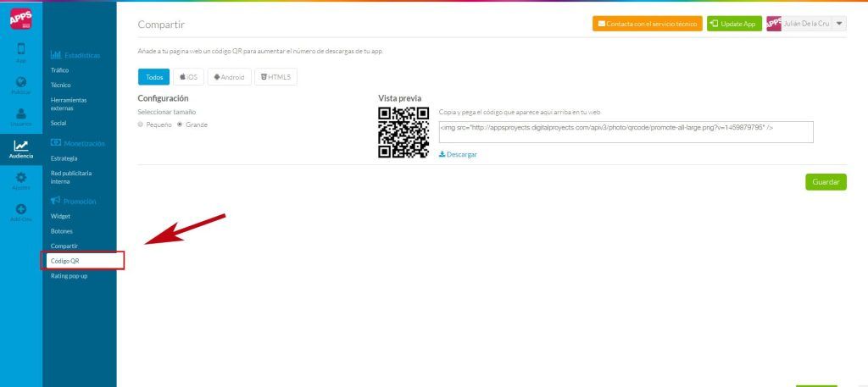Open the App phone section

(x=21, y=53)
